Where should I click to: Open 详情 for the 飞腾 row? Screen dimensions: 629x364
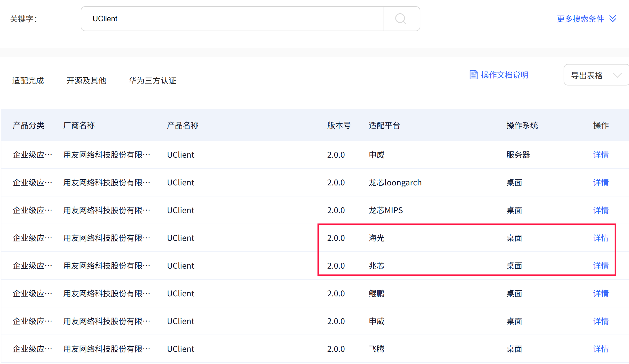pyautogui.click(x=601, y=349)
